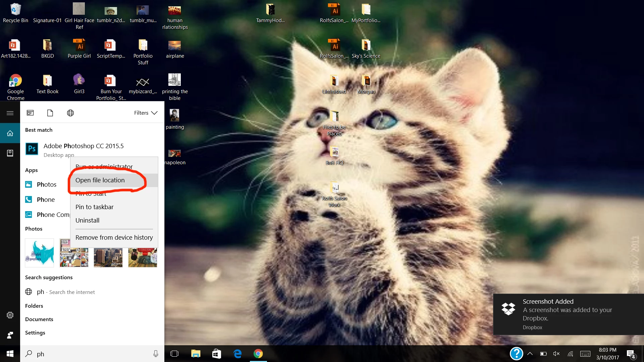Click ph Search the internet suggestion

(x=66, y=292)
